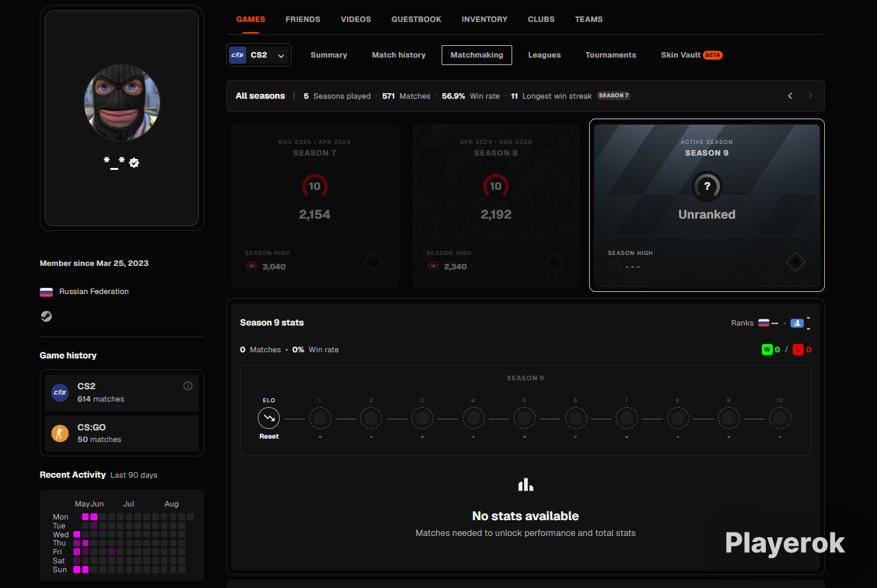877x588 pixels.
Task: Click the Season 7 season-high small level badge
Action: tap(251, 267)
